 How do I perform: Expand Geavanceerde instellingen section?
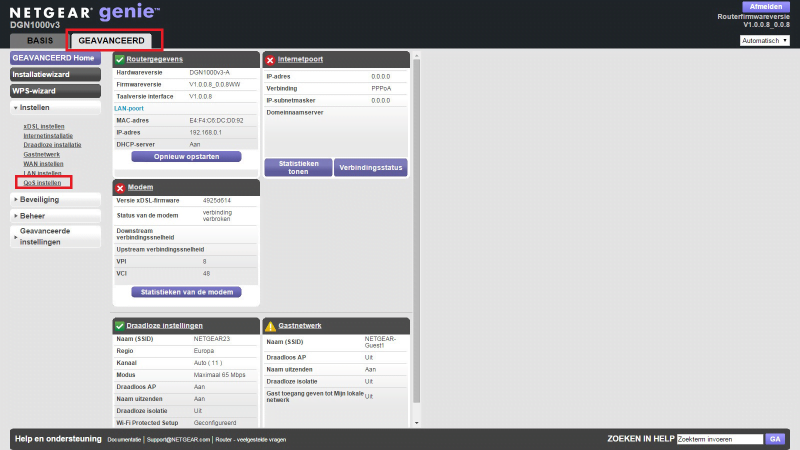tap(55, 236)
